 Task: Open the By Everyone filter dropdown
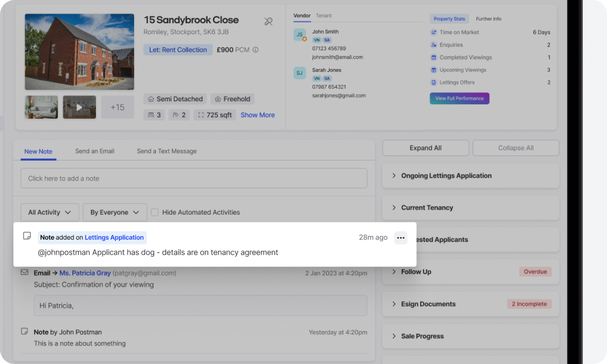[x=115, y=212]
